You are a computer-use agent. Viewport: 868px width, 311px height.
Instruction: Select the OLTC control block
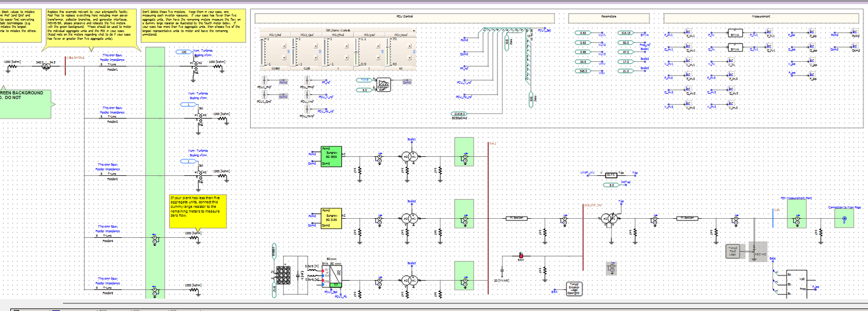pos(611,175)
